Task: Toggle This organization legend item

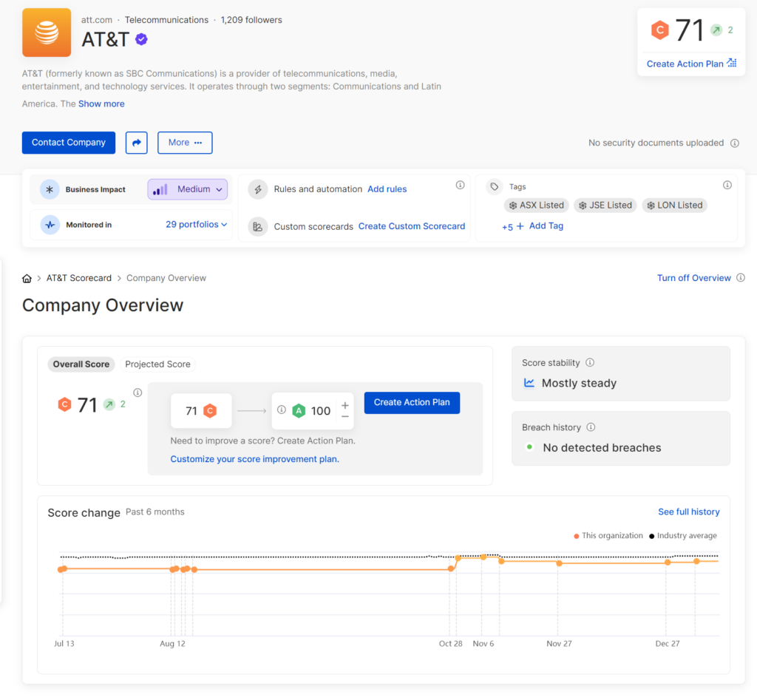Action: [608, 536]
